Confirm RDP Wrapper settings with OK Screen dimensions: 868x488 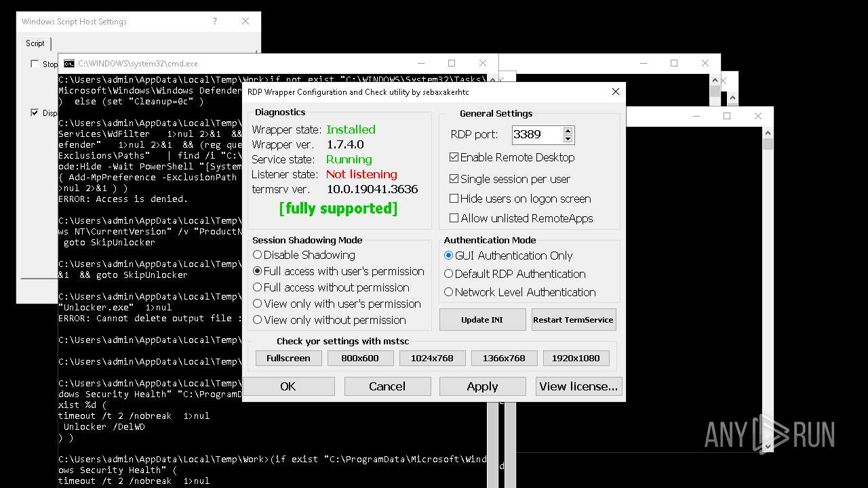click(x=288, y=386)
